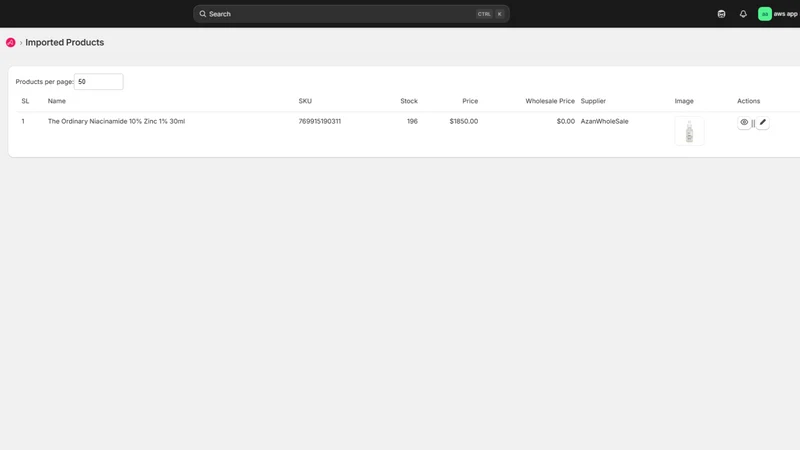The height and width of the screenshot is (450, 800).
Task: Click the Price column header
Action: tap(470, 101)
